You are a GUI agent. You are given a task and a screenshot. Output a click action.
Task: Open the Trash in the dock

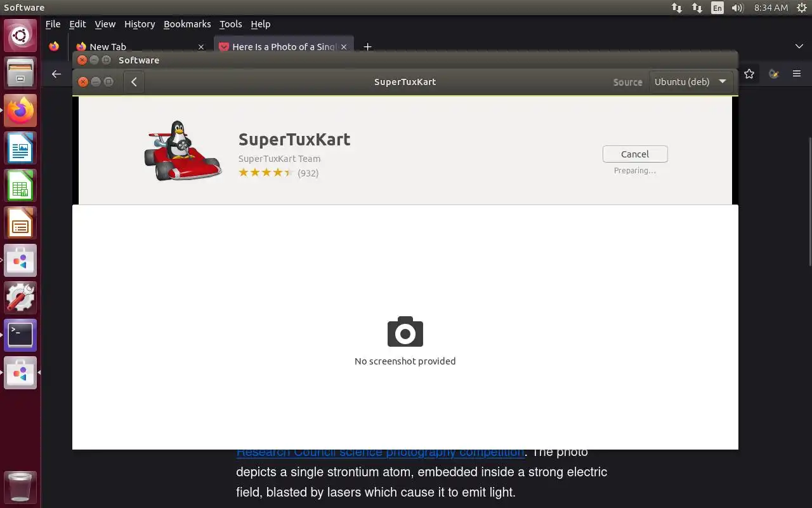(x=20, y=488)
